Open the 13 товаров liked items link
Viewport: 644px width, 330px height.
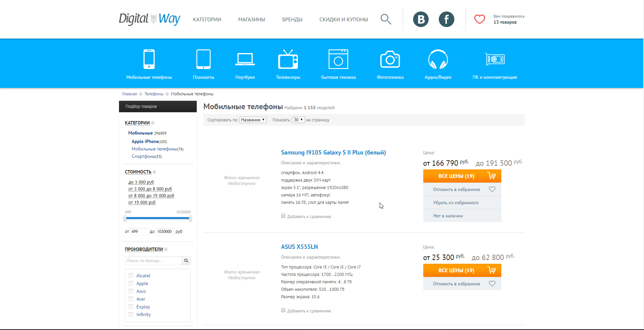pyautogui.click(x=505, y=22)
